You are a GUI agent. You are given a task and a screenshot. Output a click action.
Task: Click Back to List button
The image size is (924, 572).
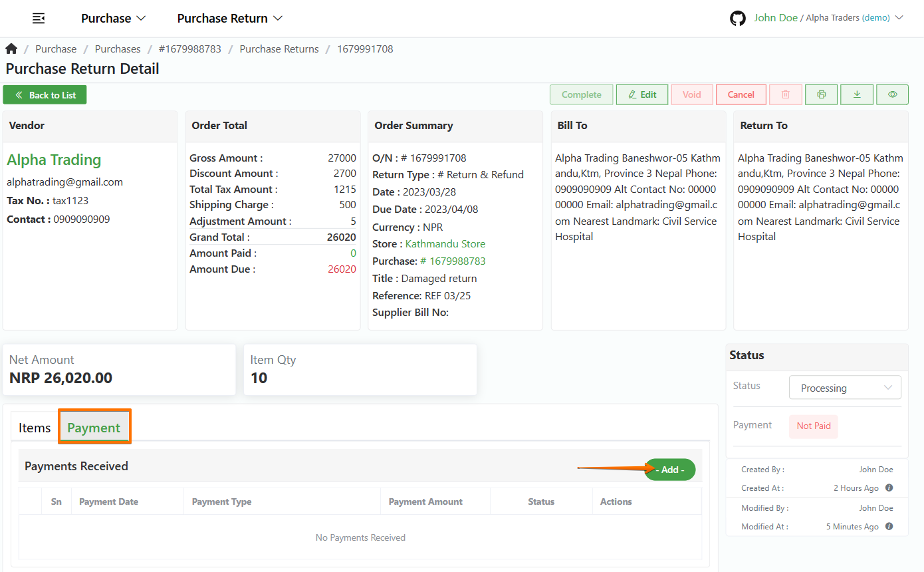[x=45, y=95]
